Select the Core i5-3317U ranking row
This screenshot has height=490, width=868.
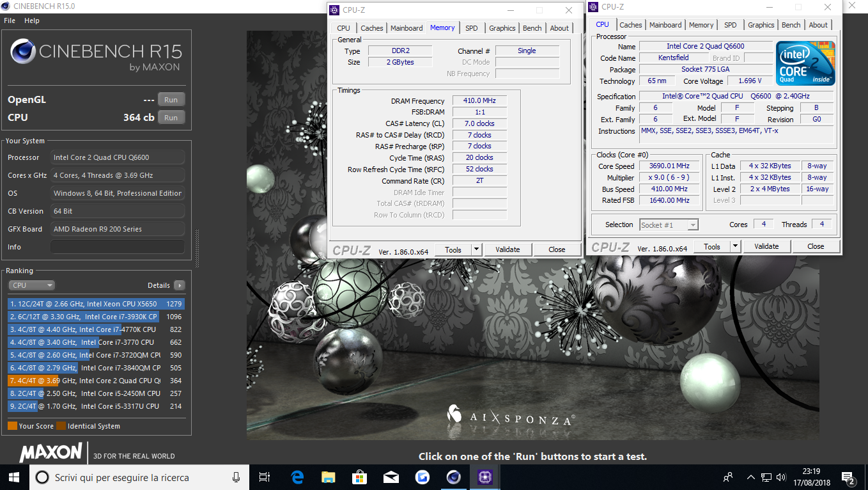(96, 406)
